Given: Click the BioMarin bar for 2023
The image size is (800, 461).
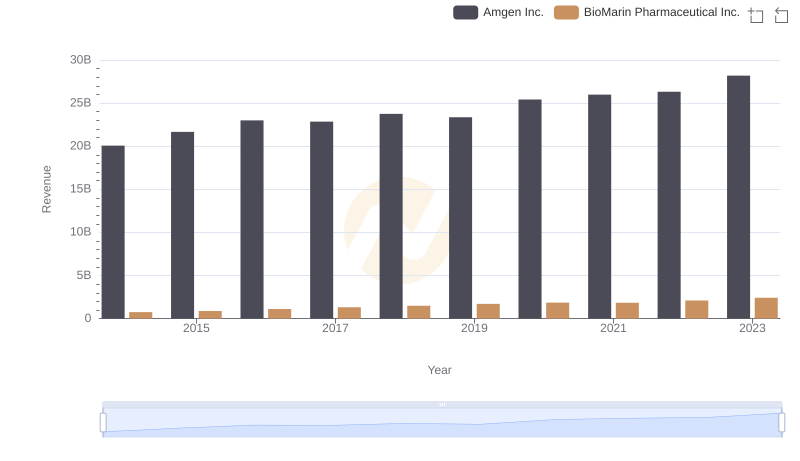Looking at the screenshot, I should 766,308.
